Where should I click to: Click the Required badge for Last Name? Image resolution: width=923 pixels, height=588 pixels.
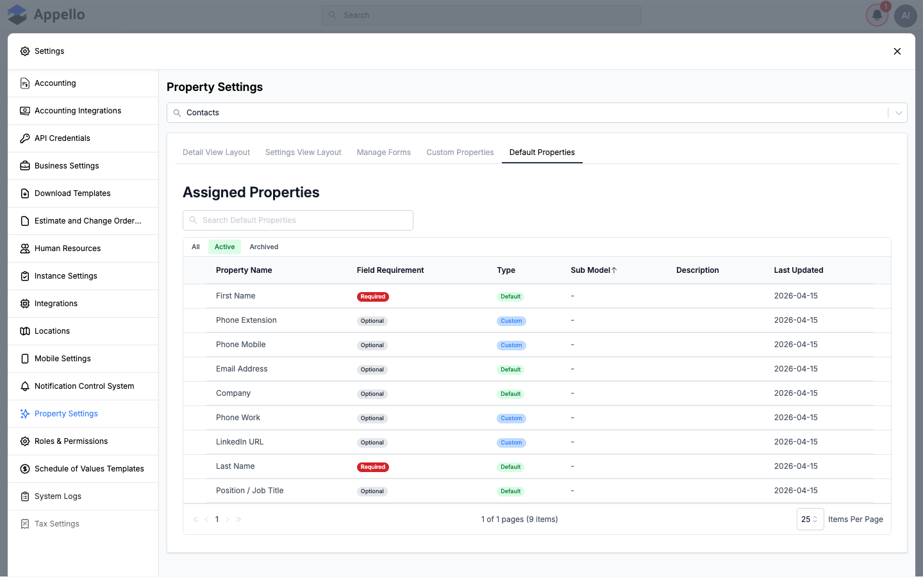pos(373,467)
